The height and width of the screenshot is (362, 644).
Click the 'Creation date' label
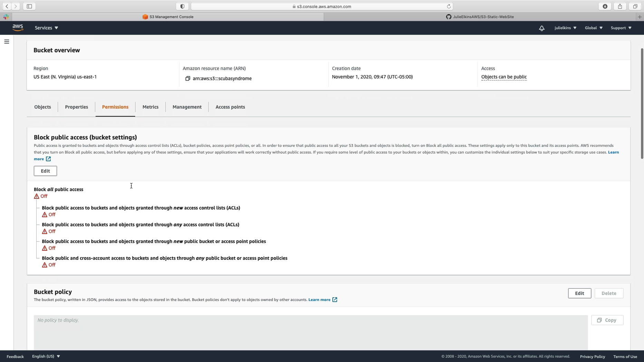[x=346, y=68]
